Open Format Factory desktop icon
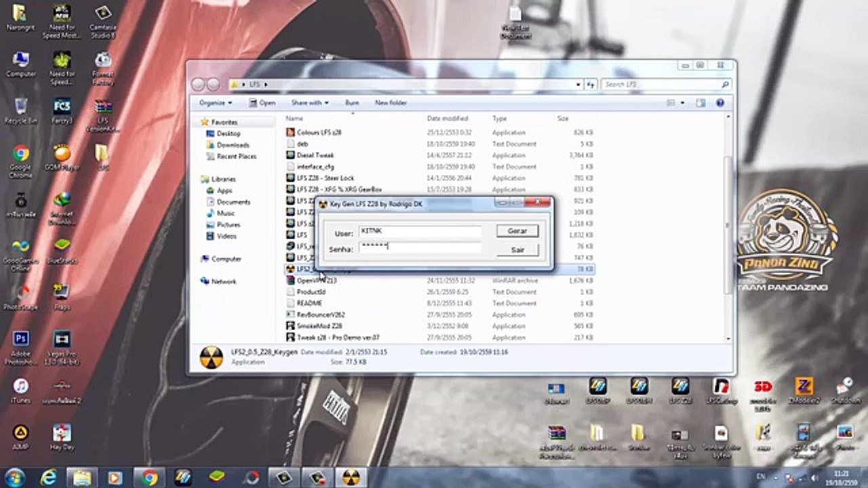Image resolution: width=868 pixels, height=488 pixels. [x=103, y=68]
